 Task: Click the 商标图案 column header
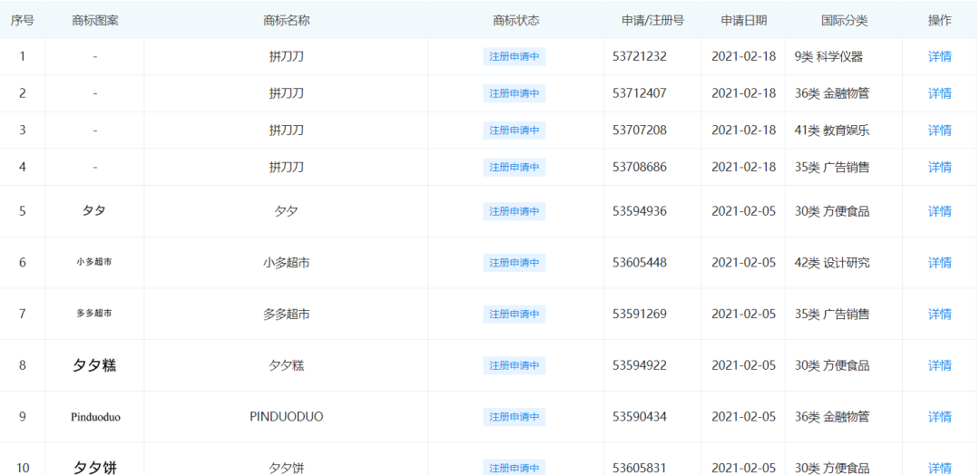click(x=95, y=21)
